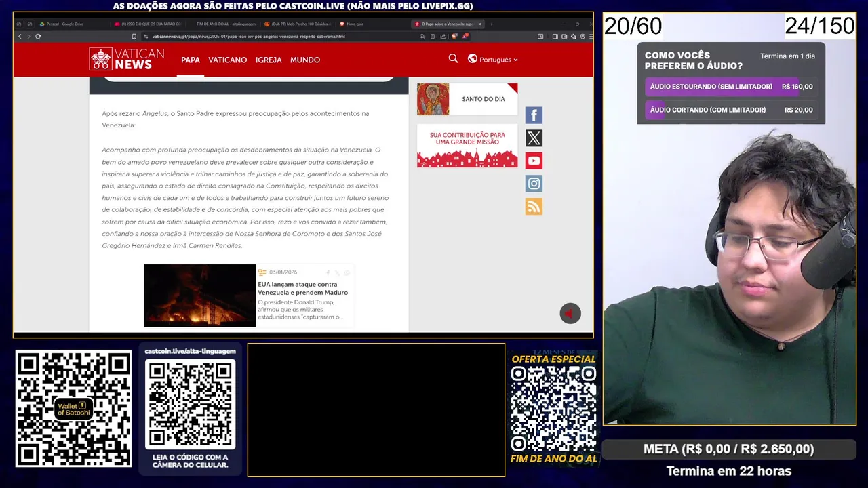Choose poll option ÁUDIO CORTANDO (COM LIMITADOR)
This screenshot has width=868, height=488.
pos(731,110)
